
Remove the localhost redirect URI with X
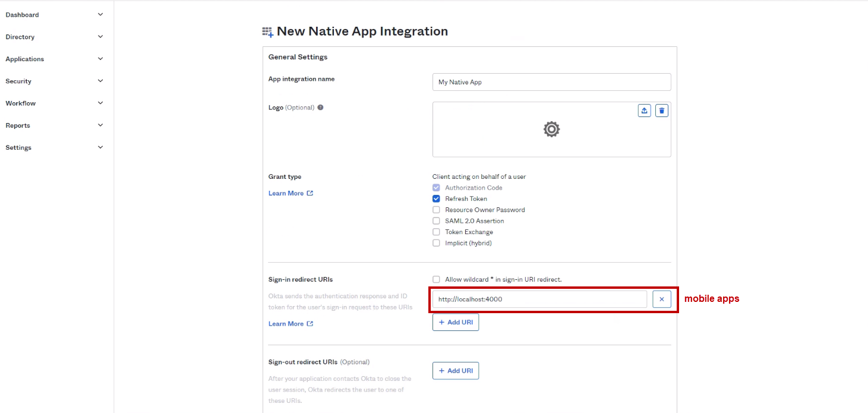coord(661,299)
